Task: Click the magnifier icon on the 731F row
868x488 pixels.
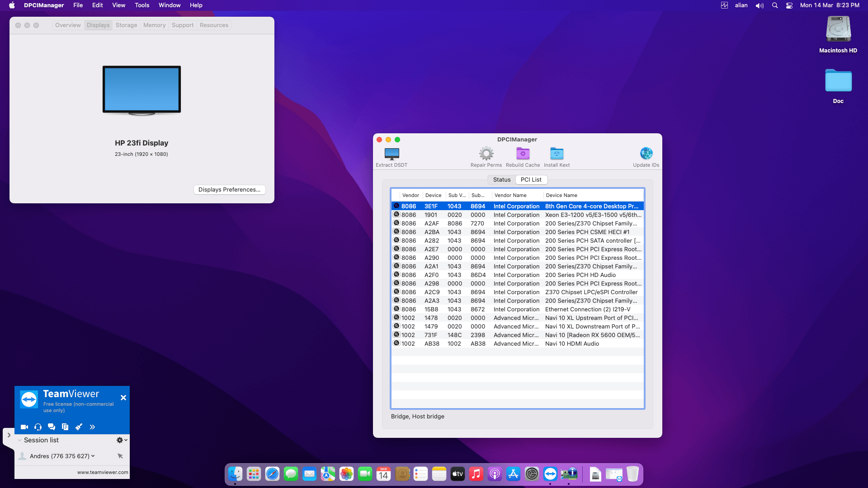Action: (x=396, y=335)
